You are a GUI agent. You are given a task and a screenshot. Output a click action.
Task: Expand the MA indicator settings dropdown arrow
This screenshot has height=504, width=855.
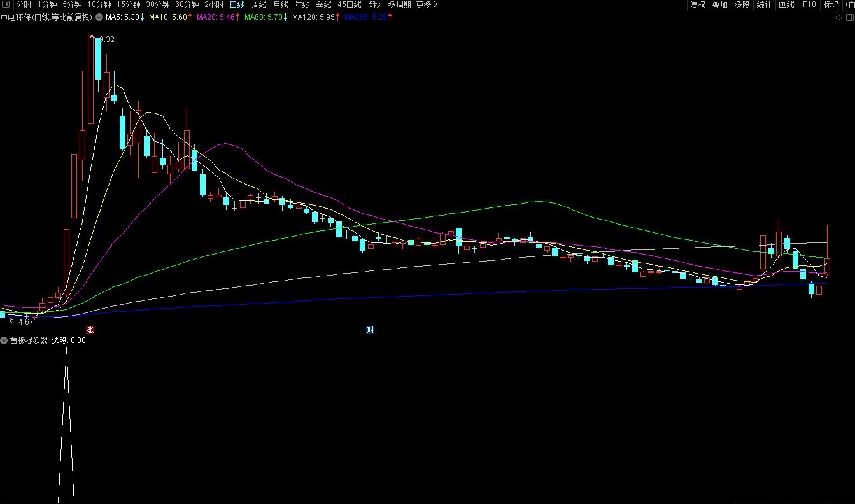(99, 18)
